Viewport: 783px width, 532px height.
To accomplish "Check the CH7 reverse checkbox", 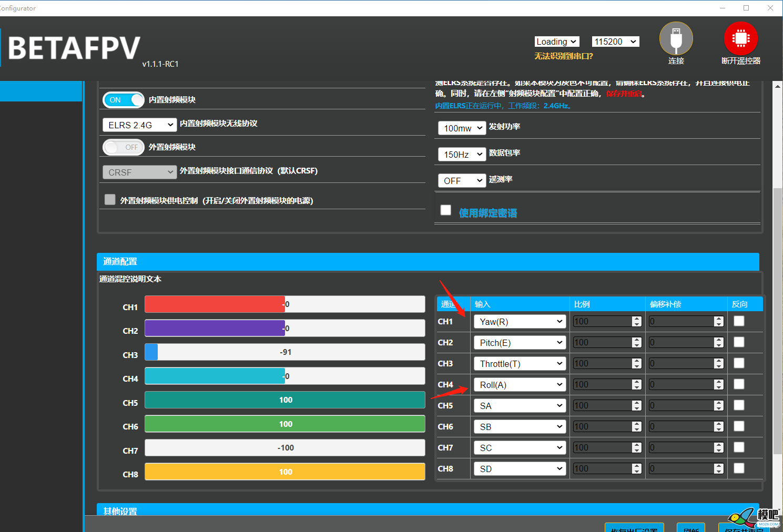I will [739, 447].
